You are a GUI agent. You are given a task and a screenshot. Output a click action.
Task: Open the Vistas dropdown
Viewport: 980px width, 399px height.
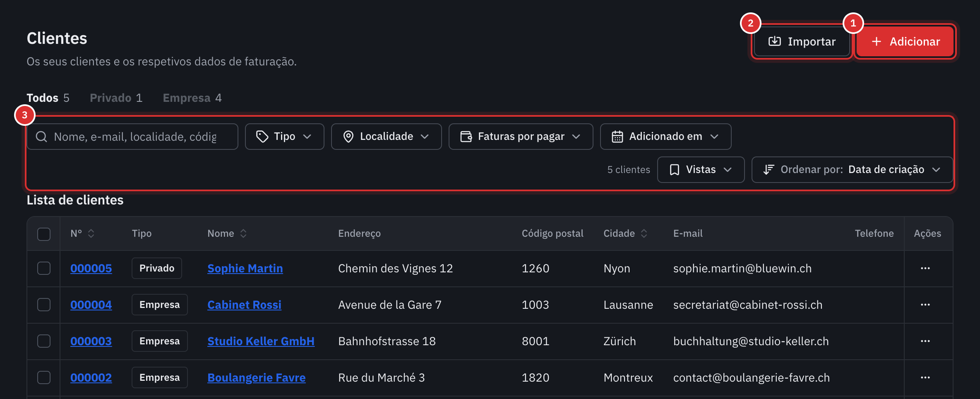pos(701,170)
